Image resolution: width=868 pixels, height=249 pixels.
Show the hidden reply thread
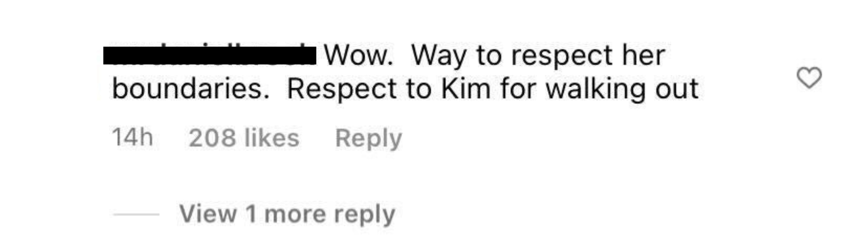coord(287,214)
